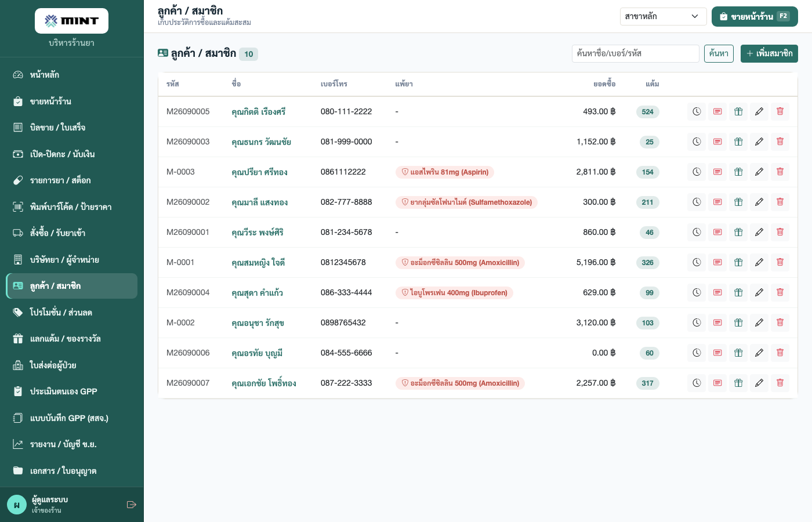Delete member คุณอรทัย บุญมี with trash icon
812x522 pixels.
(x=780, y=353)
